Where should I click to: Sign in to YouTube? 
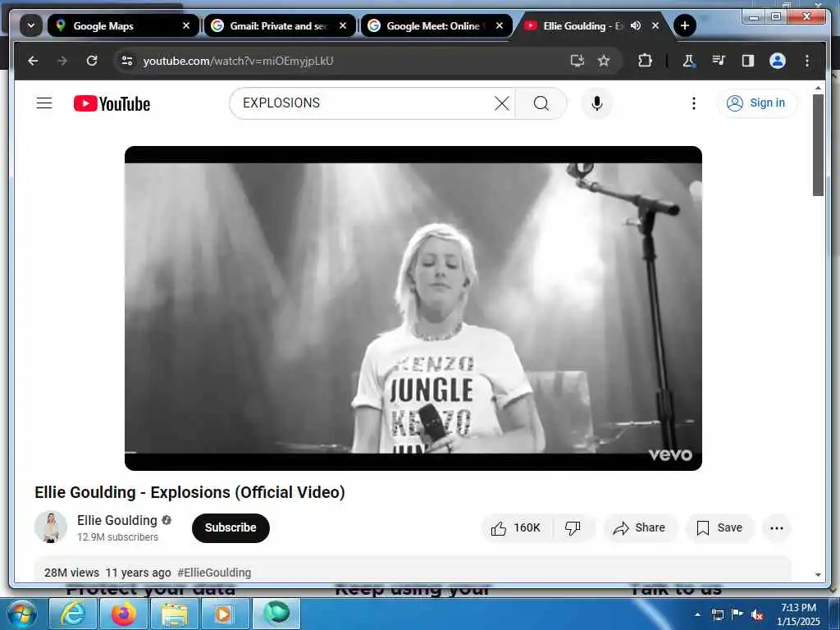pos(756,103)
